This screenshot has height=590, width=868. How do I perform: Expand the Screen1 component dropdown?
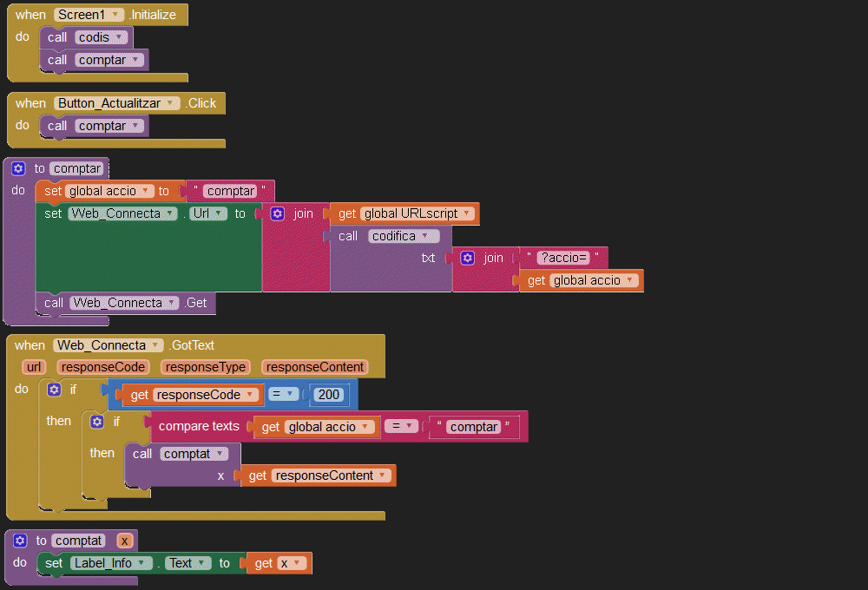click(x=115, y=15)
